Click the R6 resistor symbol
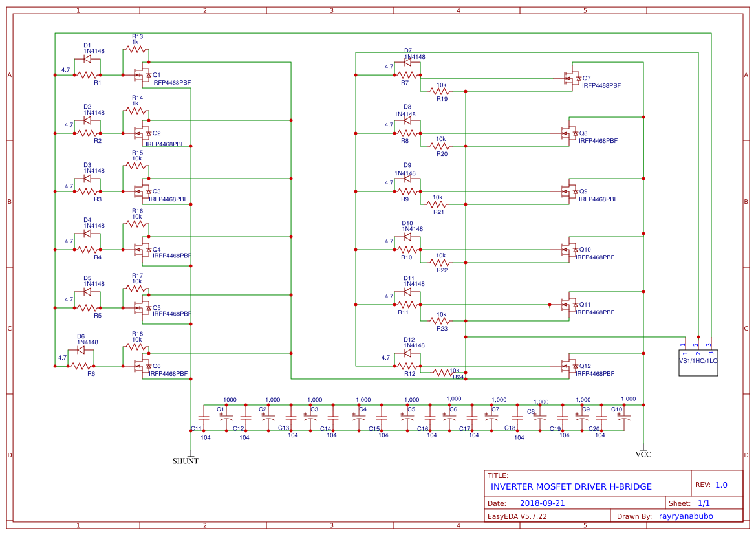Image resolution: width=756 pixels, height=535 pixels. click(x=81, y=366)
